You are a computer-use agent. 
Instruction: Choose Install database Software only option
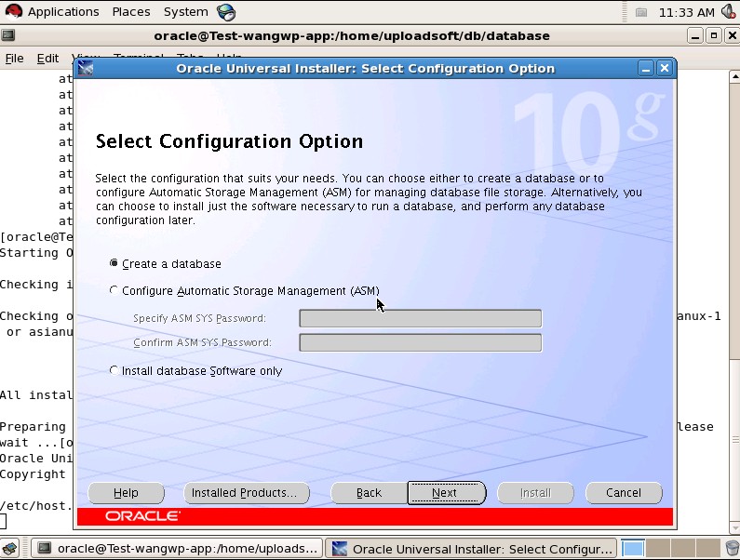point(114,370)
